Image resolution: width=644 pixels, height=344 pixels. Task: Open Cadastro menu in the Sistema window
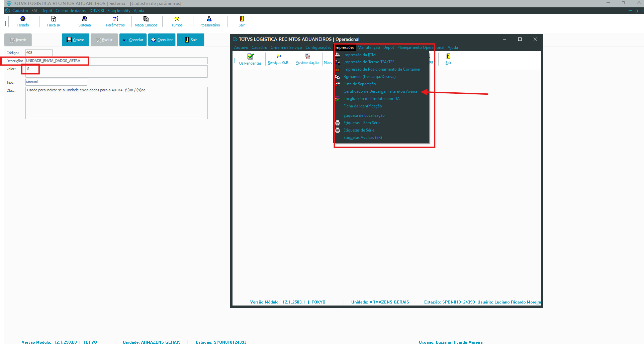click(20, 11)
